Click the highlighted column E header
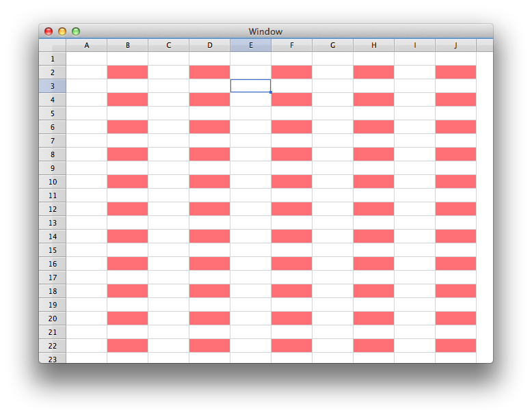This screenshot has height=417, width=532. click(x=251, y=45)
